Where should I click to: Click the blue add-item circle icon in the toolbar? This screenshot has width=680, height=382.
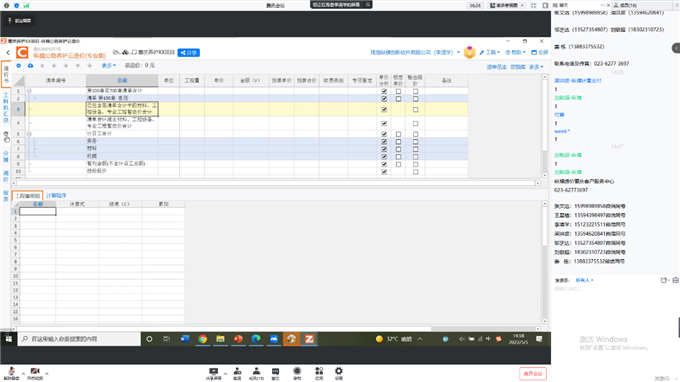coord(19,65)
